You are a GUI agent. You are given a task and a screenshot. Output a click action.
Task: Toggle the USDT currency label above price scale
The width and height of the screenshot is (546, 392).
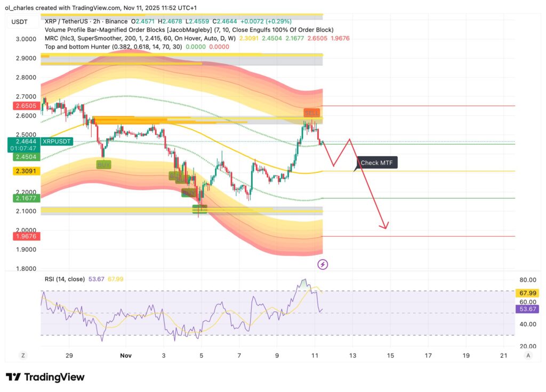(x=18, y=21)
